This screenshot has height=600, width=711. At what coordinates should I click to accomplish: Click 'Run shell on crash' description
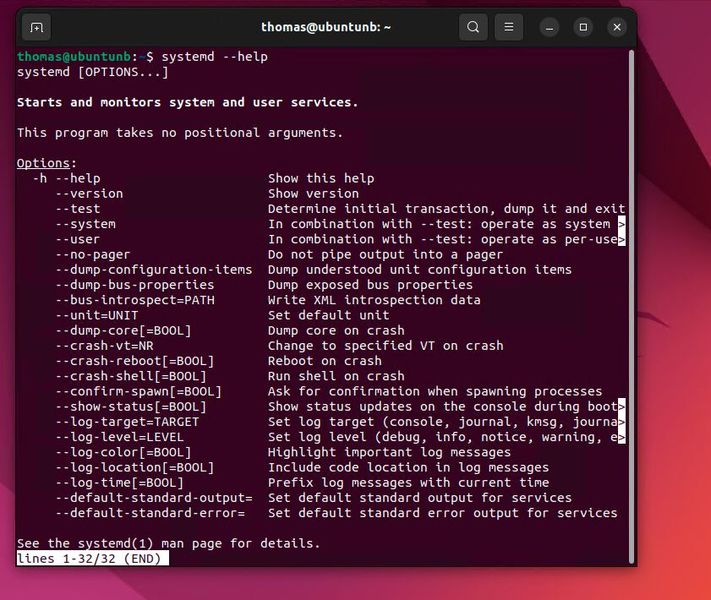click(x=336, y=376)
